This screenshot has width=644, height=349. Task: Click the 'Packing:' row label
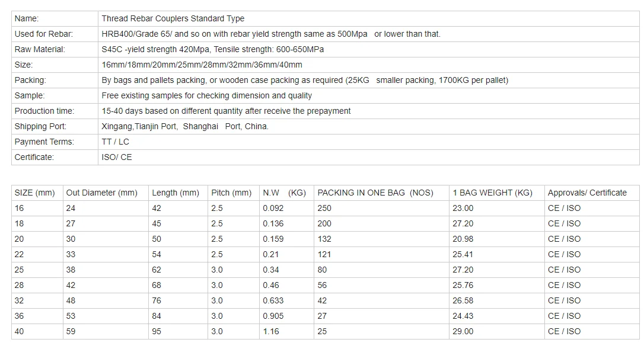[55, 80]
